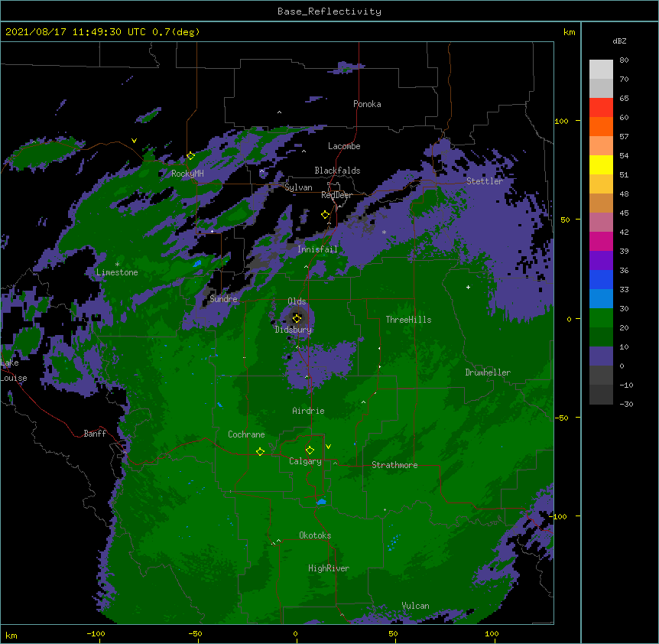Viewport: 659px width, 644px height.
Task: Click the Cochrane city label
Action: pos(246,434)
